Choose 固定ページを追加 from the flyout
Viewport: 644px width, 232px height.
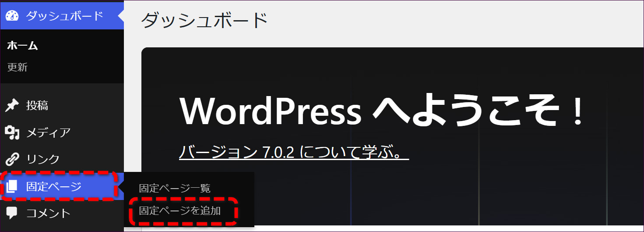[180, 211]
